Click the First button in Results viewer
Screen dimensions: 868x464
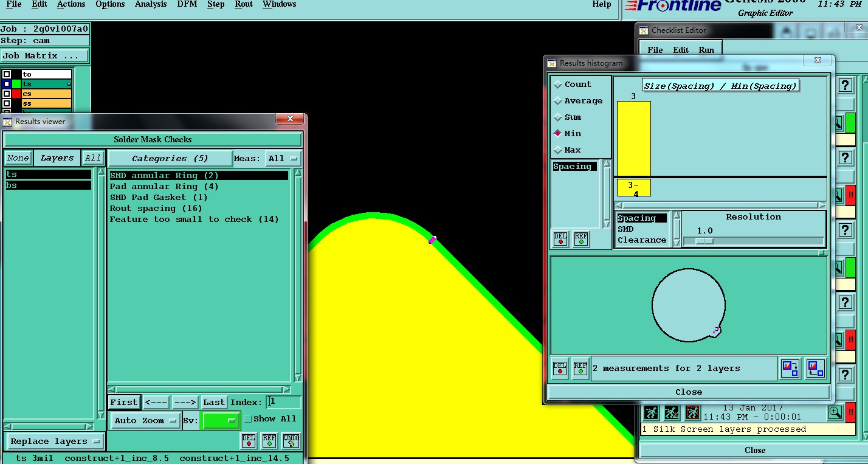[124, 403]
